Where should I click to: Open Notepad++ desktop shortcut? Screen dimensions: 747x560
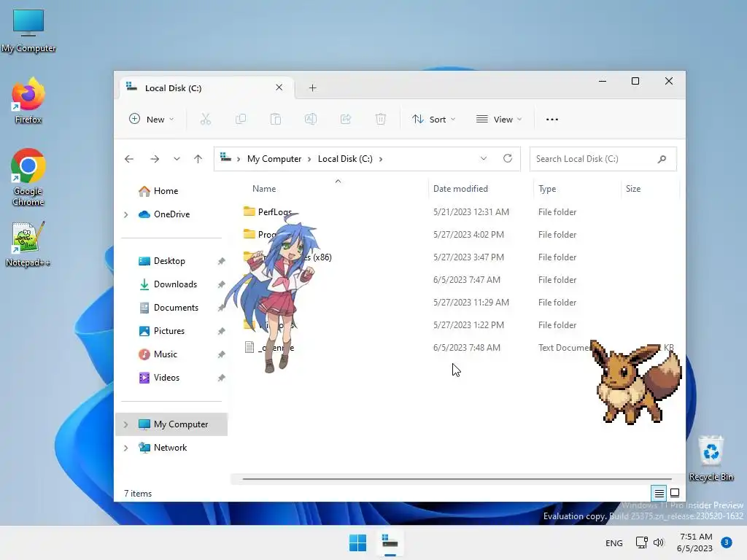[28, 244]
